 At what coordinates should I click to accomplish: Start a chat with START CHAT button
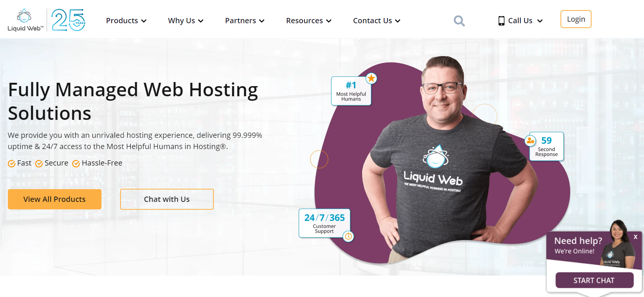[595, 280]
